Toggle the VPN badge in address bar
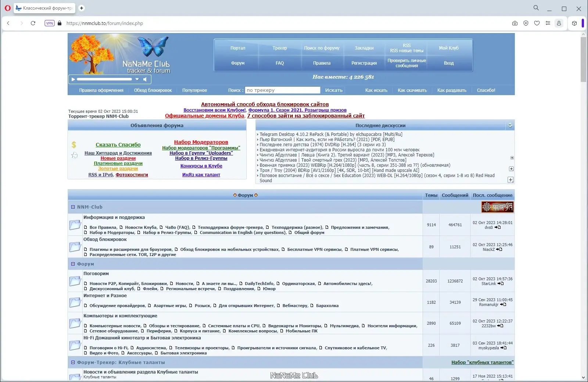 tap(50, 23)
